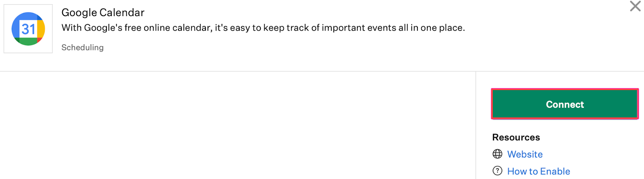Click the Resources section heading
644x179 pixels.
pos(516,137)
